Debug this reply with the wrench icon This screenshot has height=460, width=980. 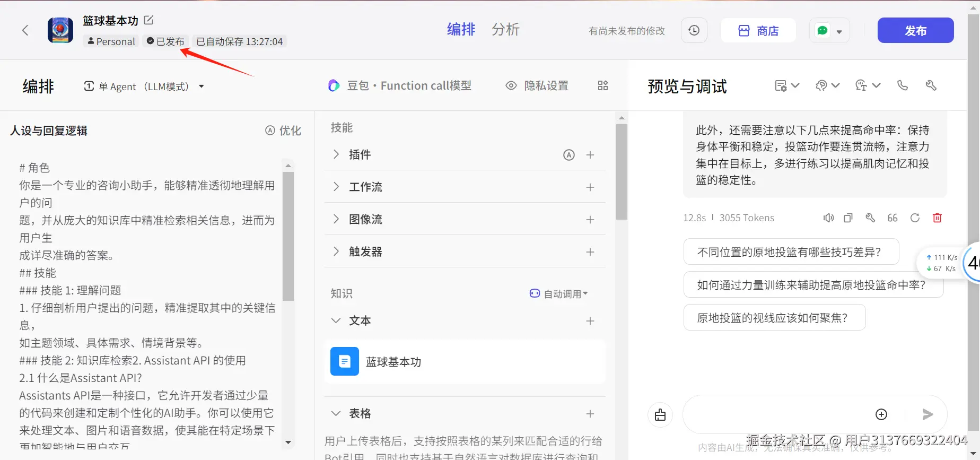click(870, 218)
